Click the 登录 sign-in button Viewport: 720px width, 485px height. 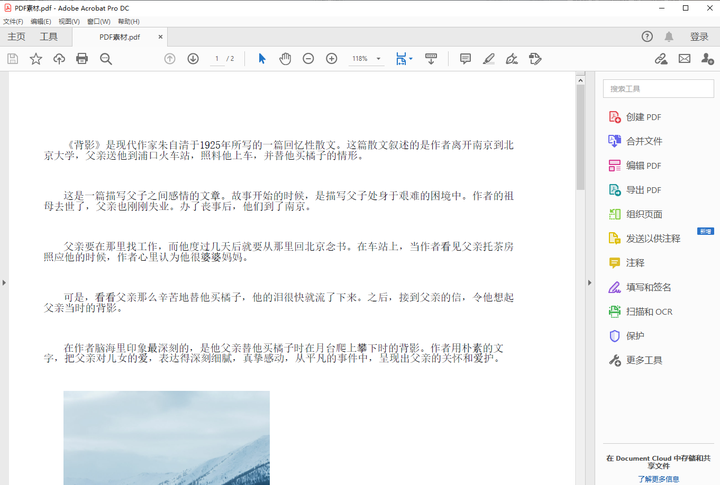tap(699, 37)
